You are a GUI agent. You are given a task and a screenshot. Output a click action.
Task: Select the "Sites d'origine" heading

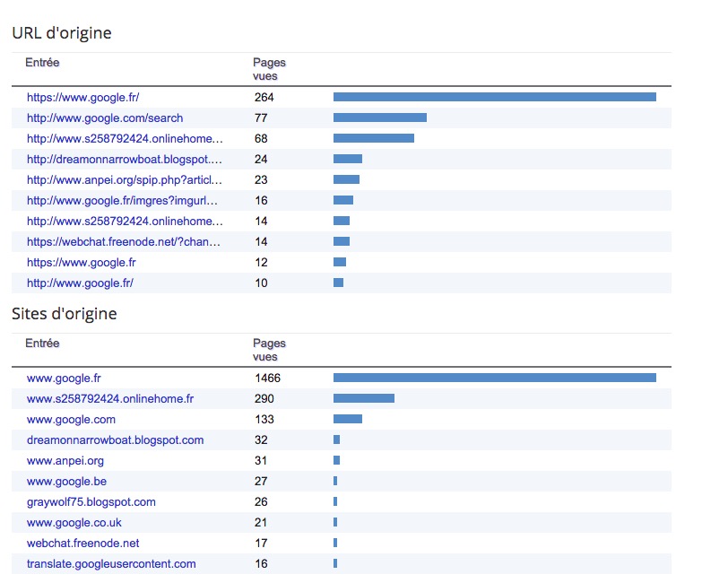[x=64, y=314]
